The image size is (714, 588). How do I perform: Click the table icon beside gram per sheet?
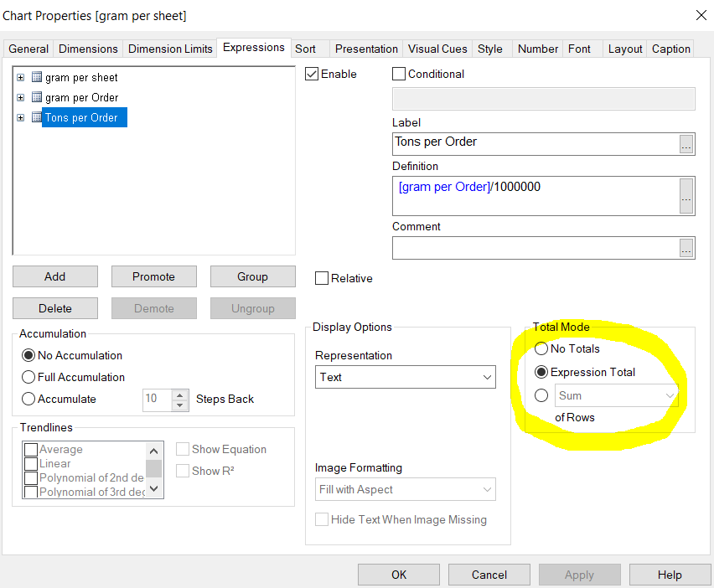pyautogui.click(x=36, y=77)
